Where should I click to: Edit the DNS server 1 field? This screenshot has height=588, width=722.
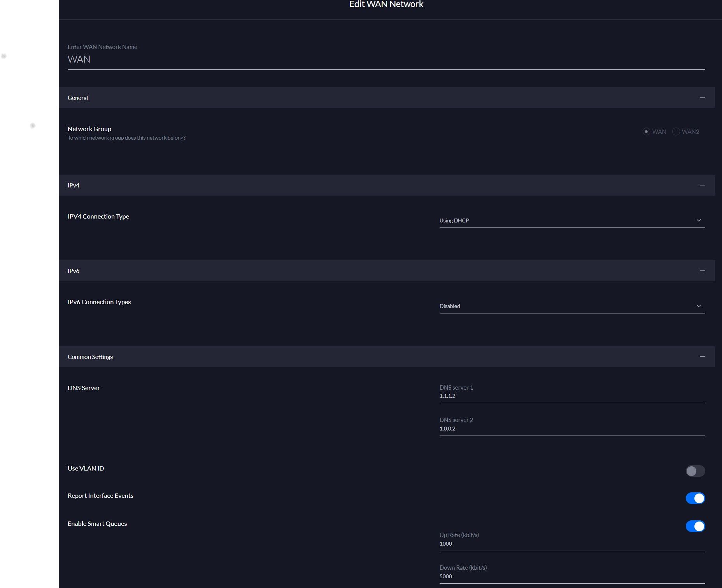click(x=572, y=396)
